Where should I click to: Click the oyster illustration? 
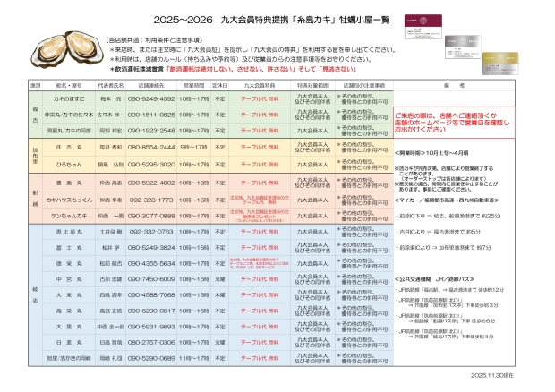[x=66, y=49]
